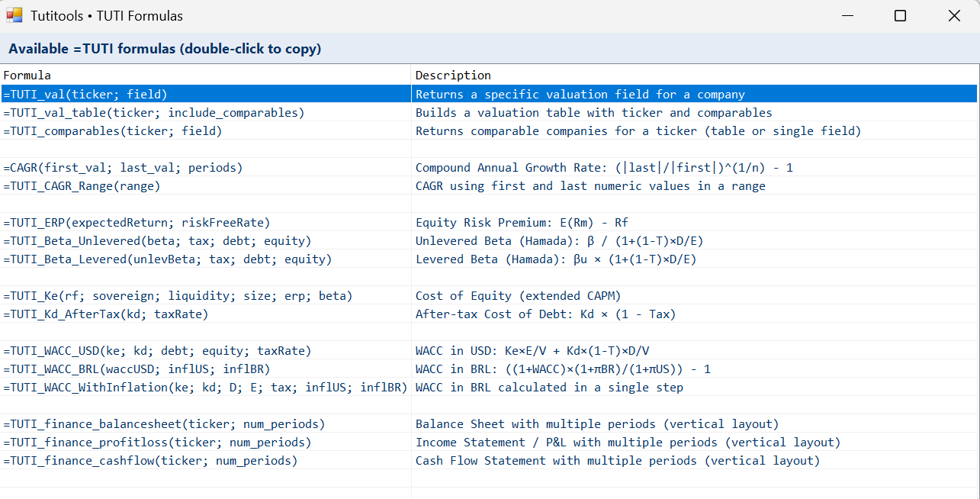Close the TUTI Formulas window

point(953,15)
